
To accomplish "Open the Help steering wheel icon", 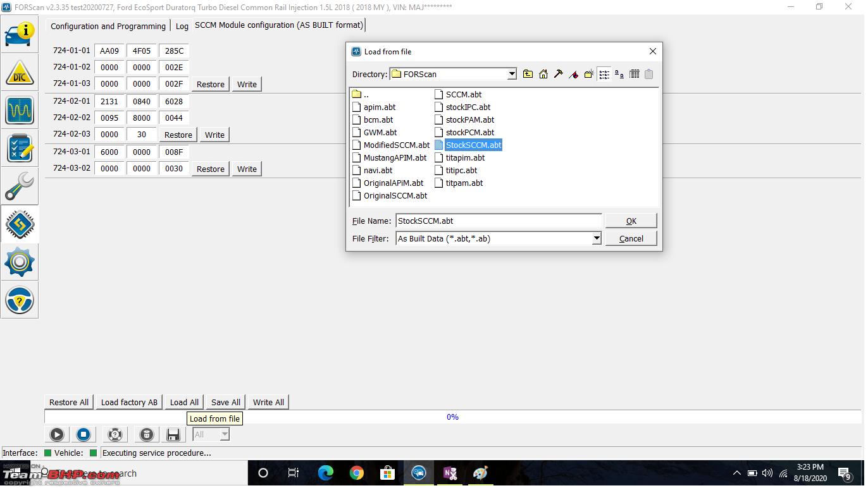I will click(20, 300).
